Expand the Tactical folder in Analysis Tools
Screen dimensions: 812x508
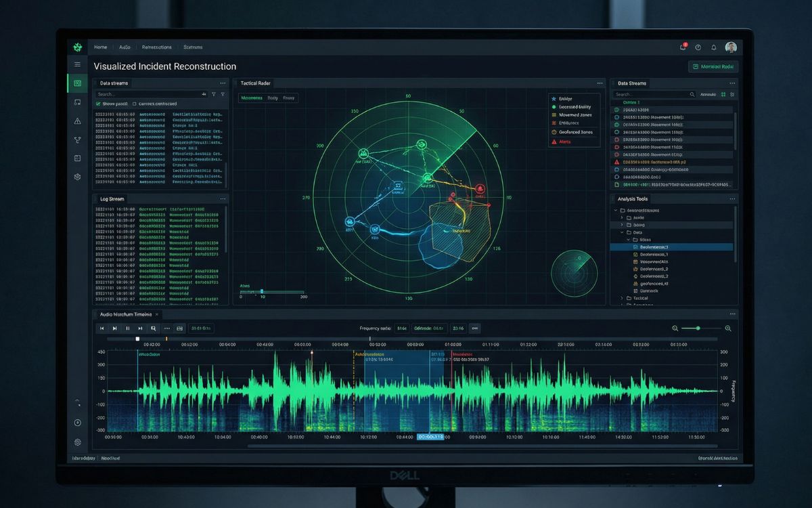622,298
